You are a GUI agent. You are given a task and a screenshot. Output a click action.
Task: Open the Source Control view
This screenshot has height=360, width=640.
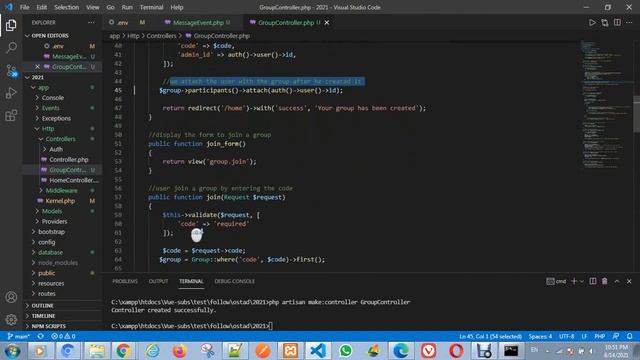click(x=11, y=70)
